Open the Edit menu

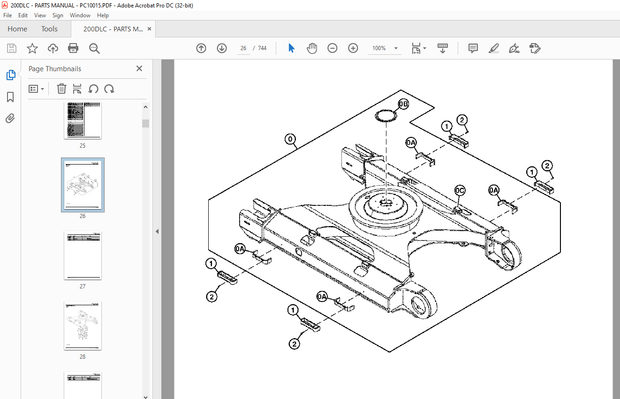click(x=23, y=15)
